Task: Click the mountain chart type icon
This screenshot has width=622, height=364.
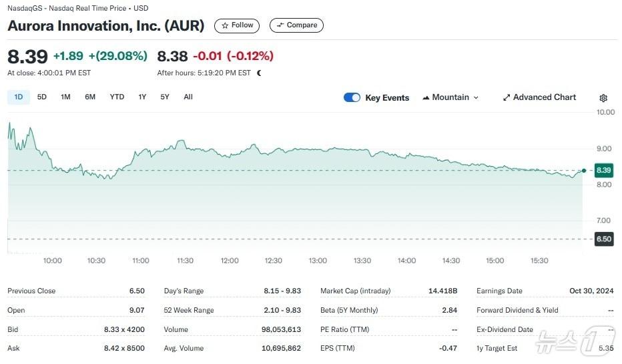Action: 426,97
